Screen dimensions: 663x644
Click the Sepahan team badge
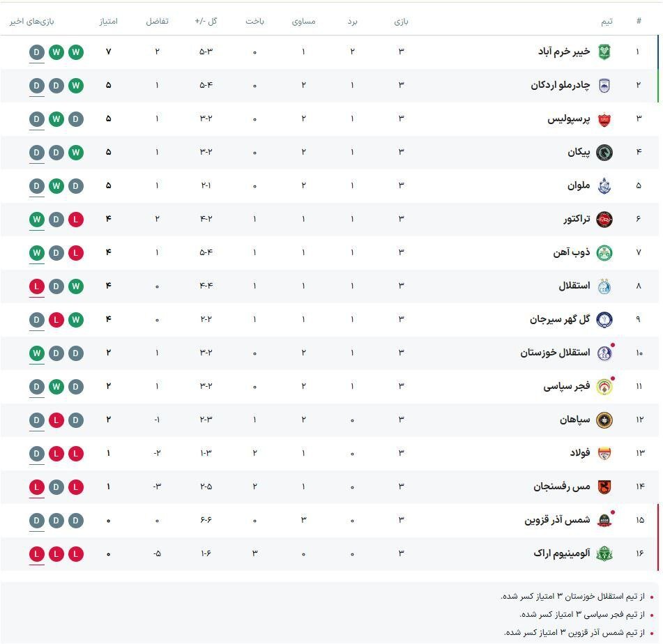tap(604, 420)
